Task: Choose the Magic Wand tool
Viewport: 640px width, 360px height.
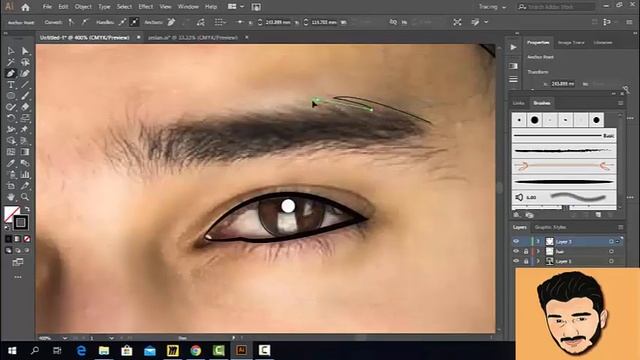Action: 11,62
